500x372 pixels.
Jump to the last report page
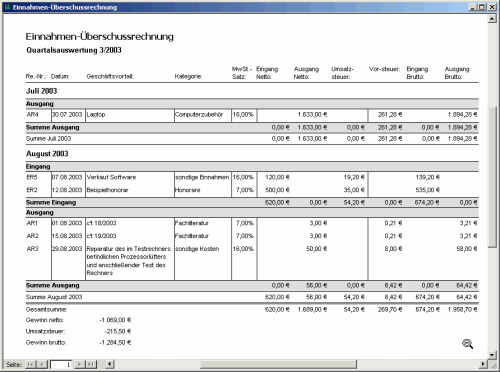[x=91, y=364]
